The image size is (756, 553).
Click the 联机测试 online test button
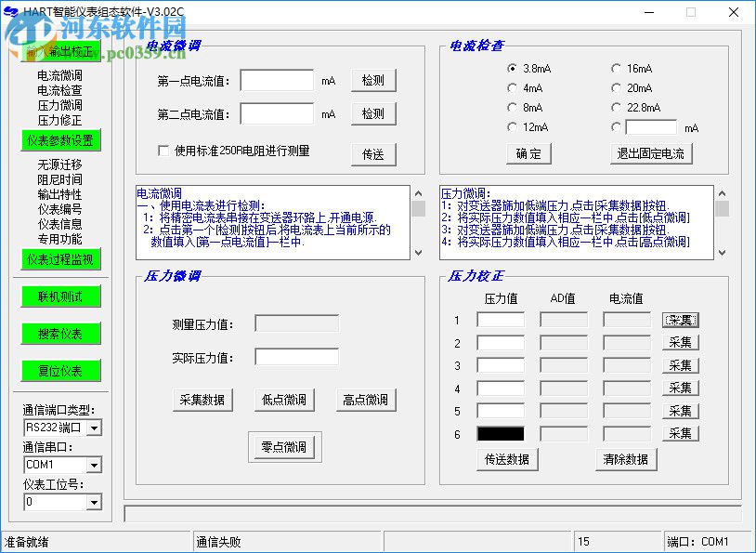pos(59,296)
